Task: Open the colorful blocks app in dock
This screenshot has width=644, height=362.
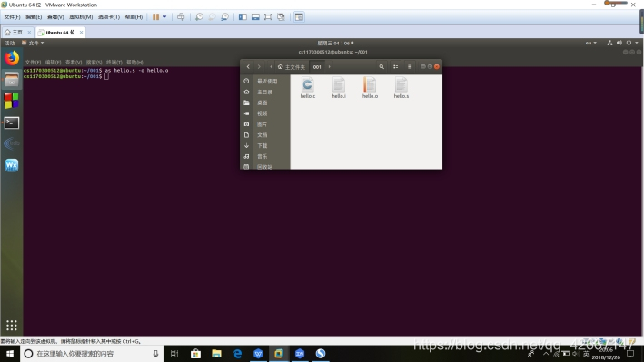Action: (12, 101)
